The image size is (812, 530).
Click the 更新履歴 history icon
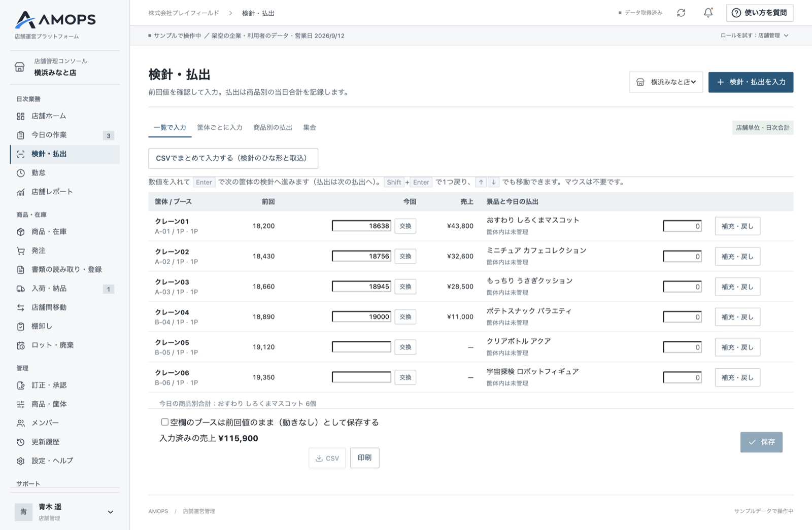coord(21,442)
